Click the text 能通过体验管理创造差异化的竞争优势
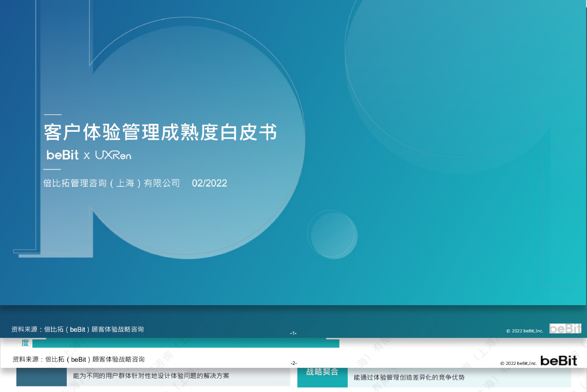Screen dimensions: 587x392 (409, 378)
